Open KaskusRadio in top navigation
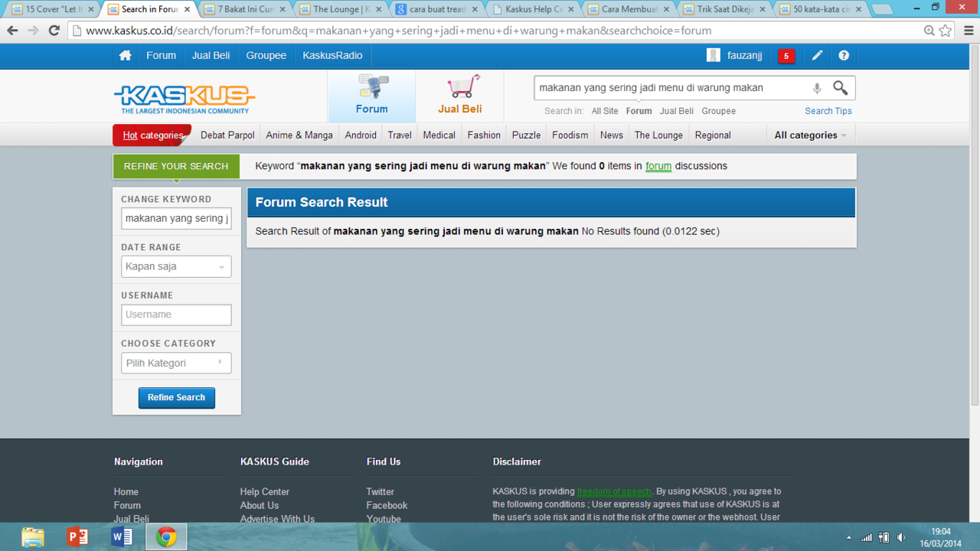 point(332,56)
